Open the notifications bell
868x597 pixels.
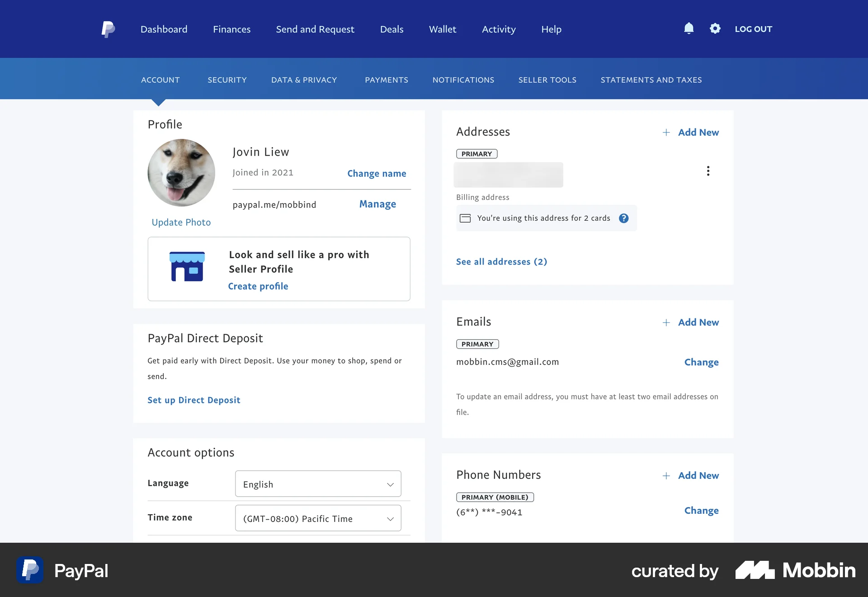coord(689,28)
